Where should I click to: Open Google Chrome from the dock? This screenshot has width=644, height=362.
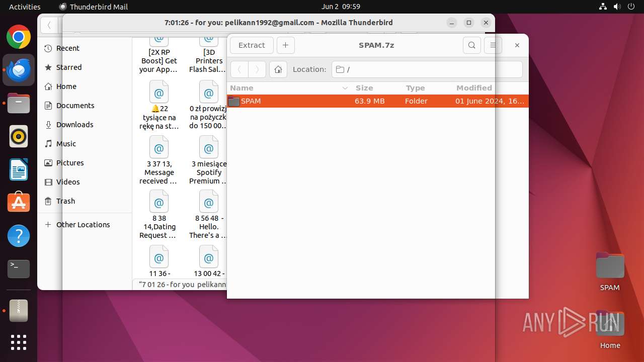pyautogui.click(x=19, y=37)
